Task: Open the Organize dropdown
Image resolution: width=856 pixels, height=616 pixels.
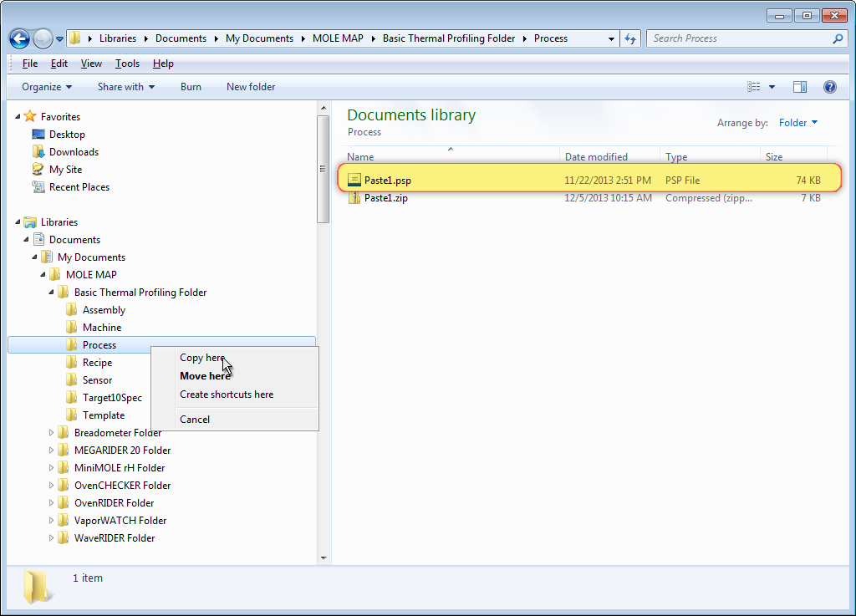Action: pos(47,87)
